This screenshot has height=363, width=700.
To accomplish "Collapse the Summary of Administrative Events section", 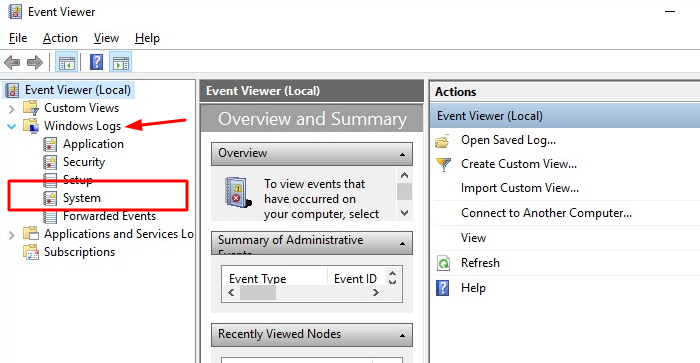I will click(x=402, y=243).
